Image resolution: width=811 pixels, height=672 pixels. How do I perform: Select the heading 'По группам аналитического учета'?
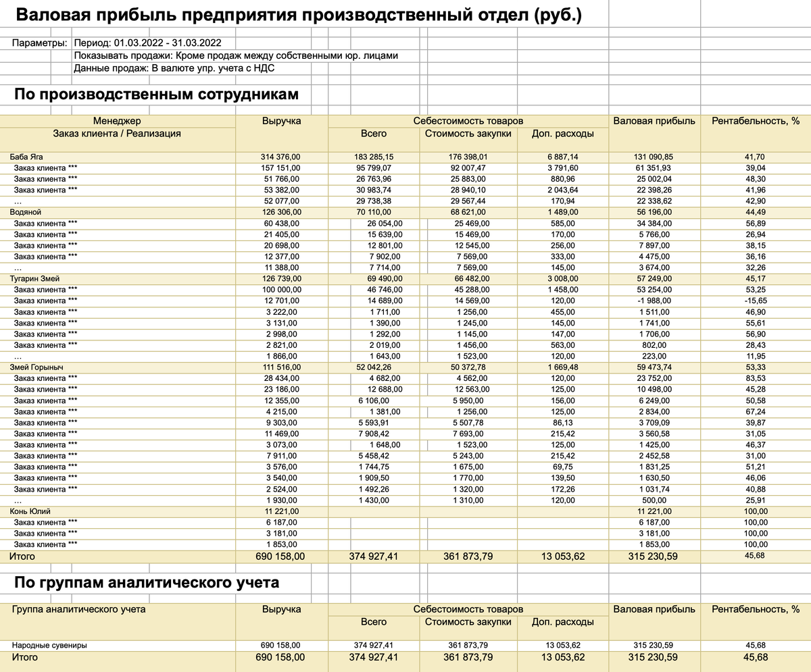[147, 582]
